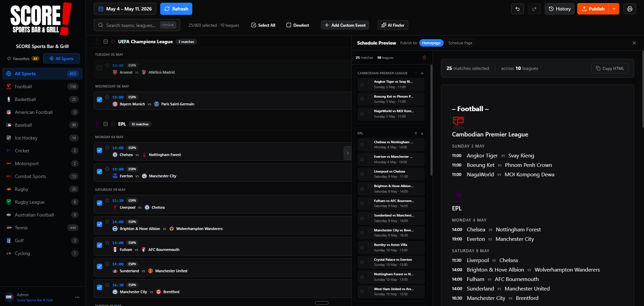Publish to Schedule Page pill
This screenshot has height=306, width=644.
pos(460,43)
